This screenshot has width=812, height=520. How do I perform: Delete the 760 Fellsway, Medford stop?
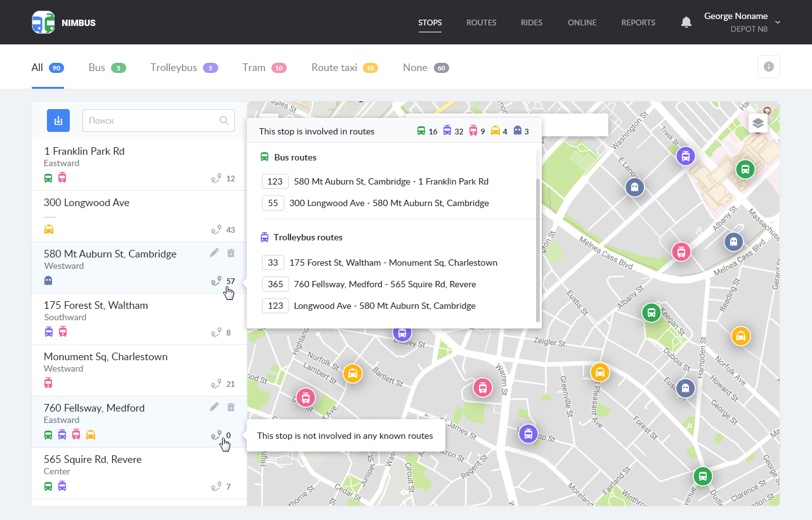click(231, 407)
